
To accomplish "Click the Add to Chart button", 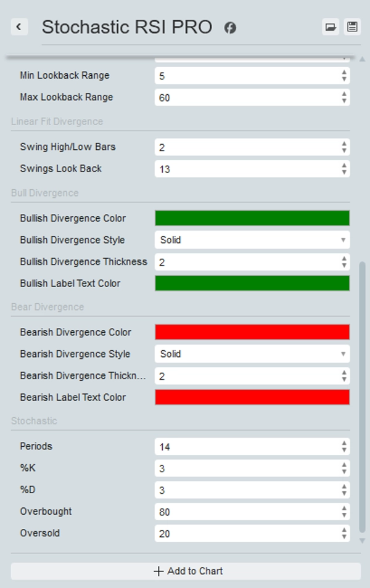I will point(185,571).
